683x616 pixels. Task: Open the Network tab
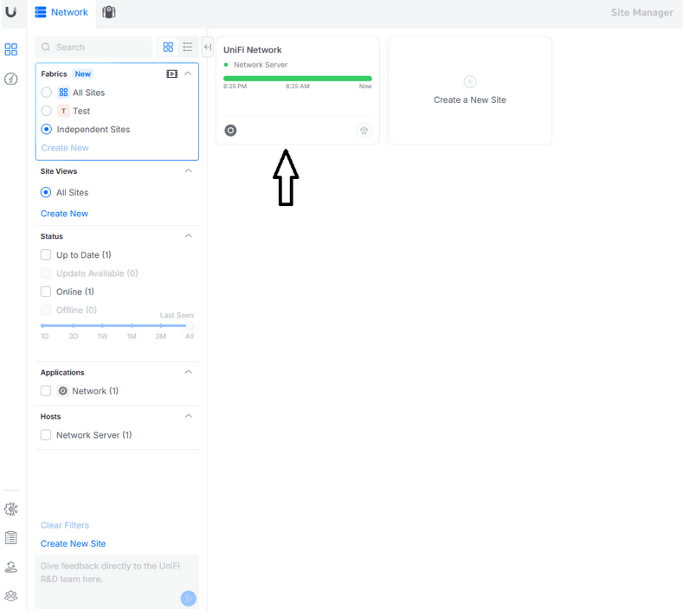pyautogui.click(x=61, y=12)
